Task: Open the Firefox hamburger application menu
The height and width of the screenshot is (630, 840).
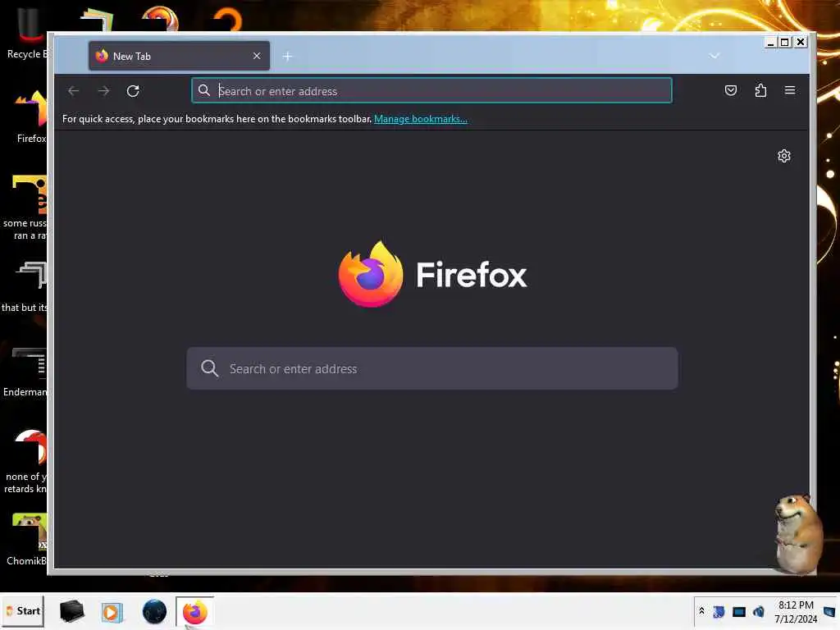Action: click(x=790, y=90)
